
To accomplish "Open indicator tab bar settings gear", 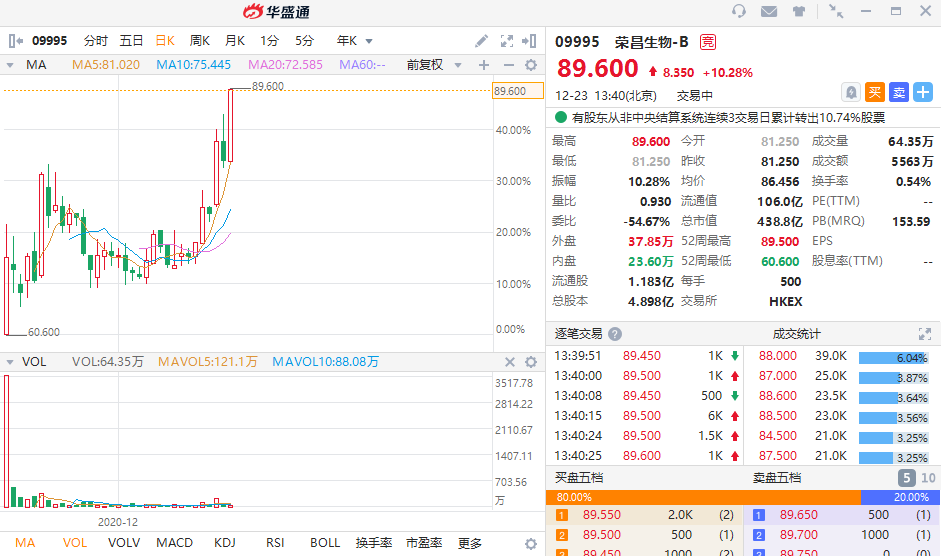I will [531, 543].
